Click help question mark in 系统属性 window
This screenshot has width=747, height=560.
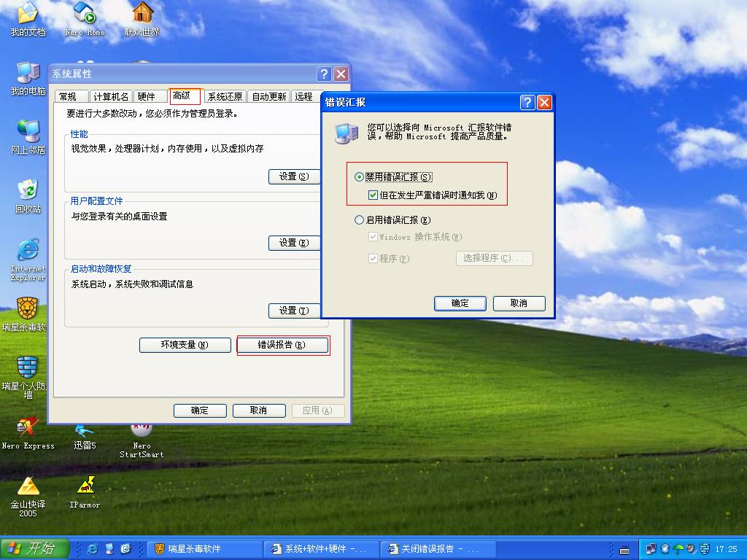coord(324,74)
